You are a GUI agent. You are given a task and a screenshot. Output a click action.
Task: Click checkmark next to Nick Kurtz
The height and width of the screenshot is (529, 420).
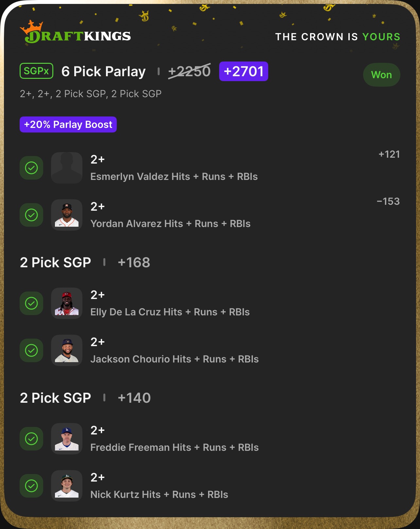click(31, 486)
